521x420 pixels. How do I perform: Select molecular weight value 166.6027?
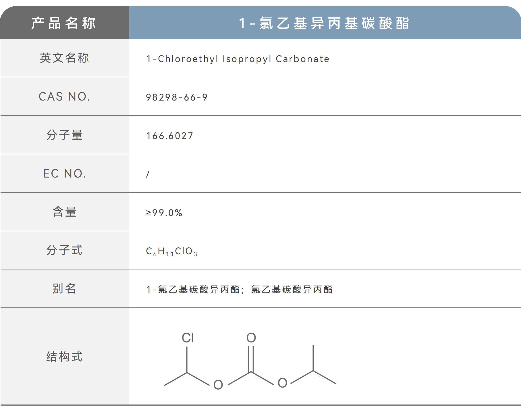coord(170,136)
